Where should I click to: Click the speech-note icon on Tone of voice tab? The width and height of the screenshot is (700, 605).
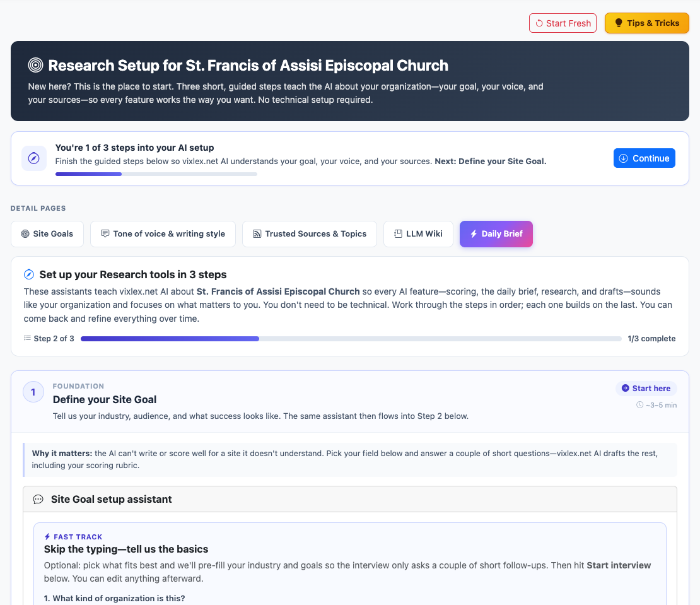(x=105, y=234)
